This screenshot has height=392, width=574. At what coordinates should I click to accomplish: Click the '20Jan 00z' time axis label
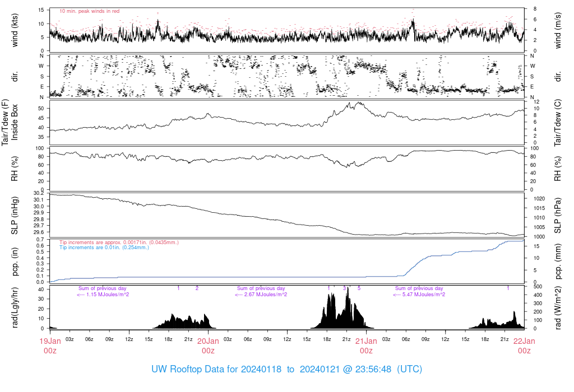pos(208,346)
